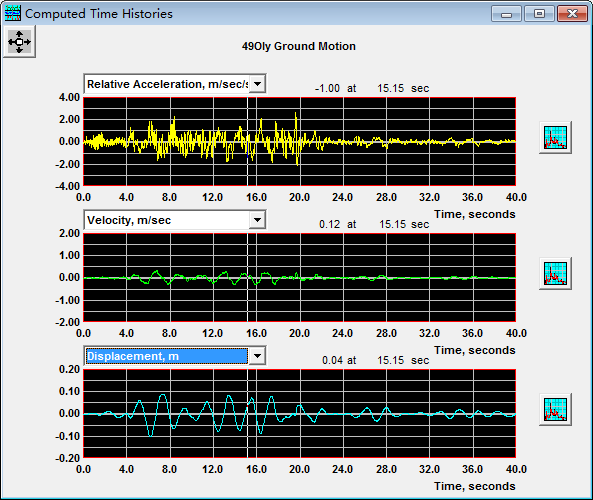The image size is (593, 500).
Task: Click the acceleration peak near 20 seconds
Action: (296, 113)
